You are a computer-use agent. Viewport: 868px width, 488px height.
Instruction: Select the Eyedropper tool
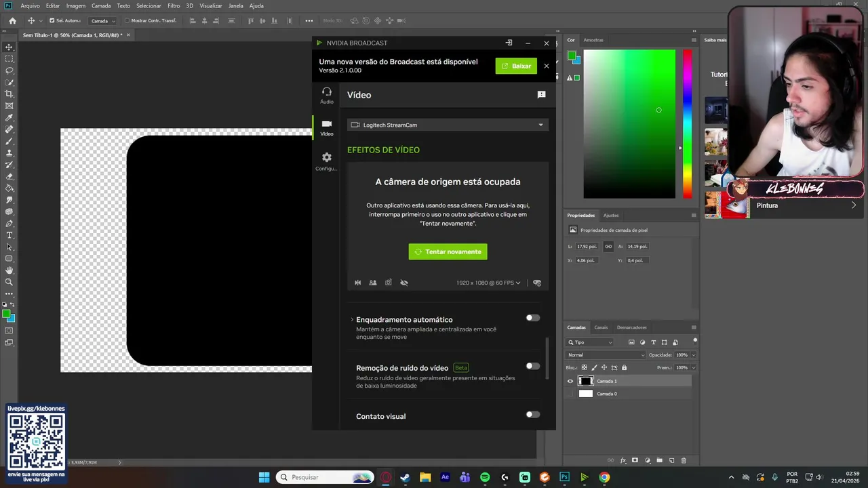(x=9, y=118)
